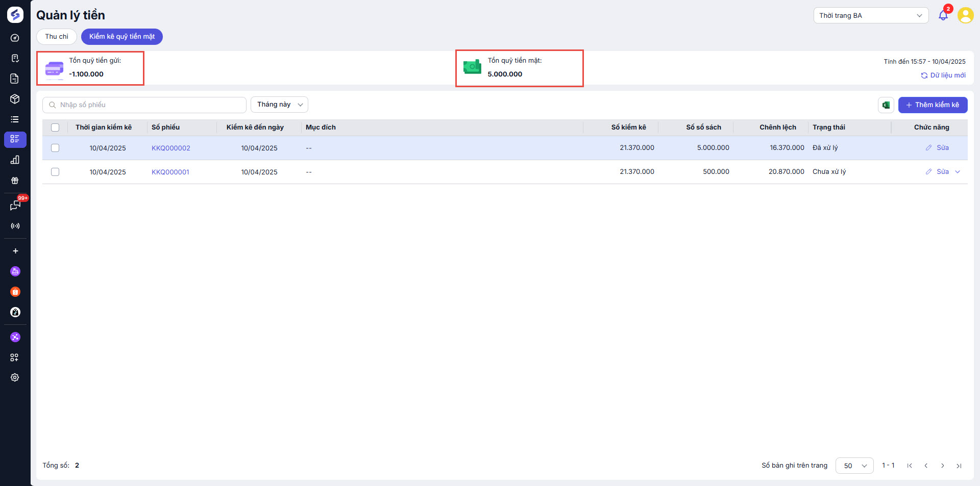Open the app logo home icon
This screenshot has width=980, height=486.
coord(15,15)
